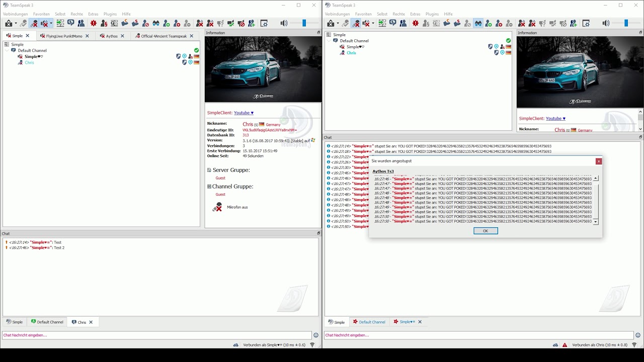Open contacts manager icon in right toolbar
This screenshot has width=644, height=362.
tap(403, 23)
